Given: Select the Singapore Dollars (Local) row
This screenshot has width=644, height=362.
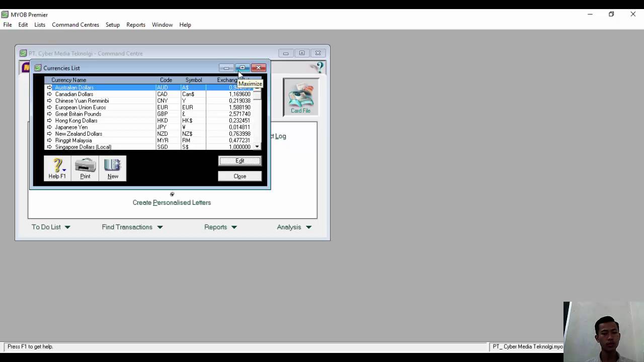Looking at the screenshot, I should (x=148, y=147).
